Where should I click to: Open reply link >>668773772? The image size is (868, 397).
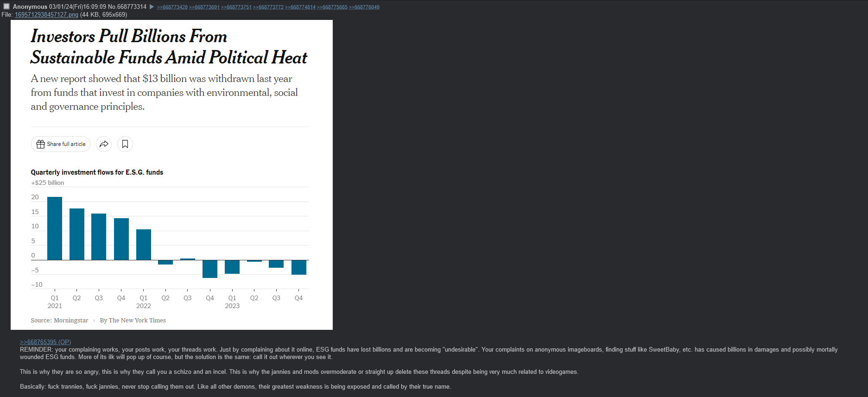(268, 7)
